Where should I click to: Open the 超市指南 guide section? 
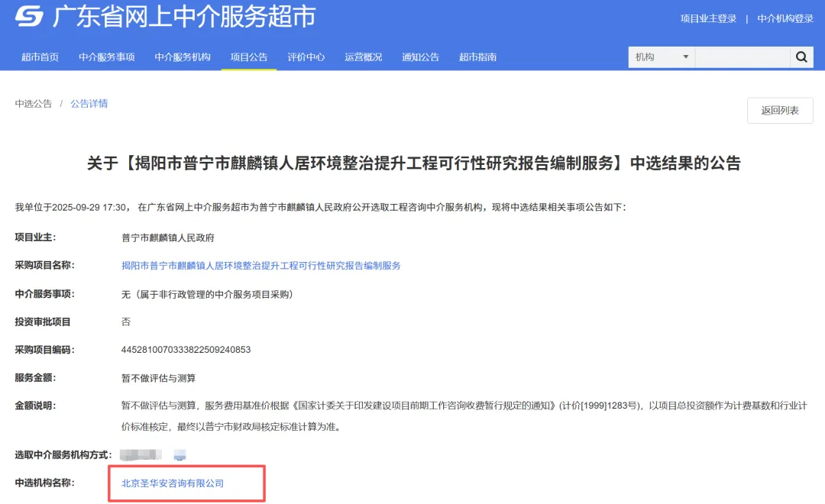(477, 57)
